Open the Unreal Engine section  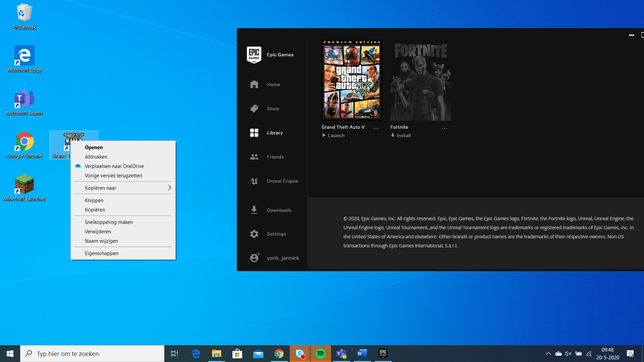(x=282, y=181)
